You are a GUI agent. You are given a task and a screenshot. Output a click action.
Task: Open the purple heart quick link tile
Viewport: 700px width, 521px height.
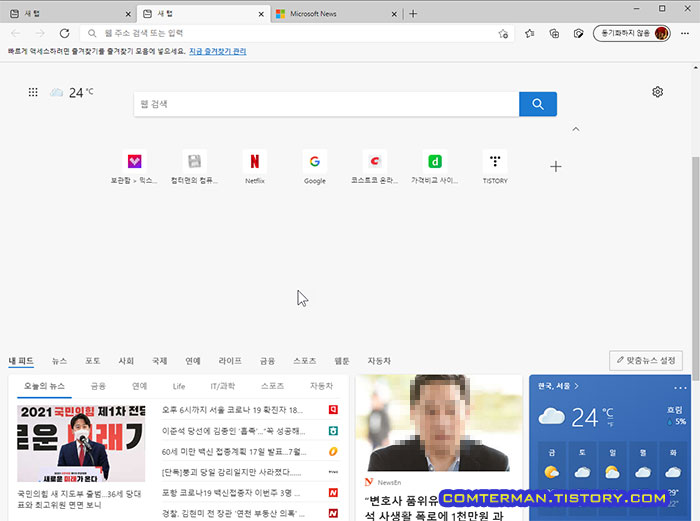click(x=134, y=167)
